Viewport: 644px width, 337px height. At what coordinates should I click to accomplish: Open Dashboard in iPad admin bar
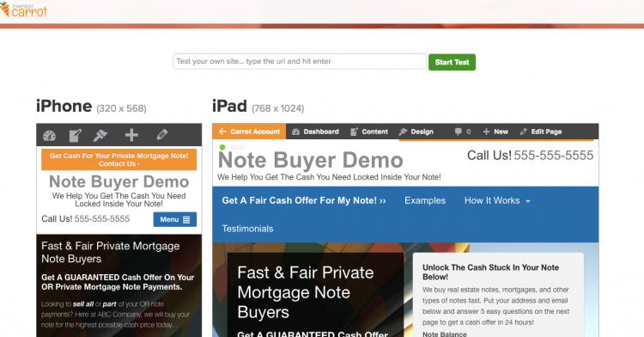pos(315,132)
